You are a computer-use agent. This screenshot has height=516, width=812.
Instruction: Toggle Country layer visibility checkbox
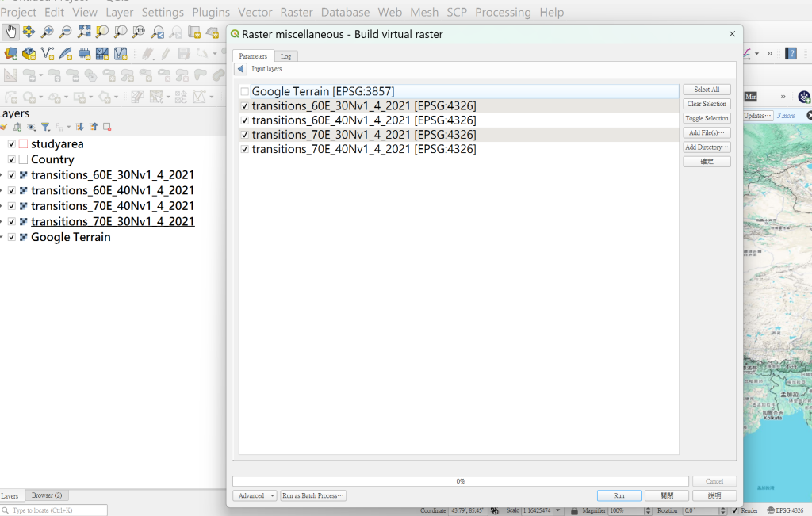(x=11, y=159)
